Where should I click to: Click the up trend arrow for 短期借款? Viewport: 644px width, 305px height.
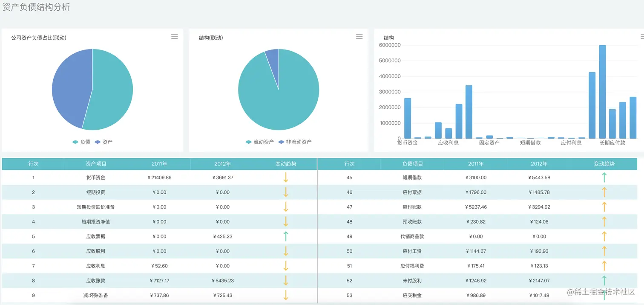[x=604, y=177]
